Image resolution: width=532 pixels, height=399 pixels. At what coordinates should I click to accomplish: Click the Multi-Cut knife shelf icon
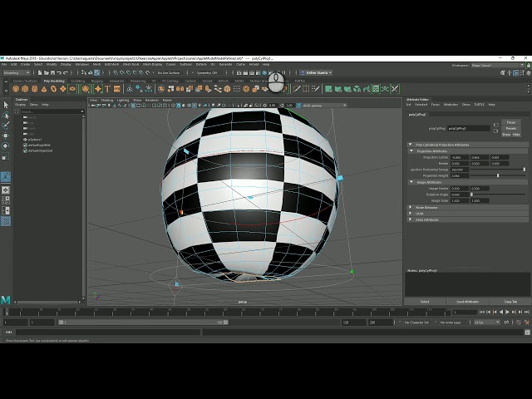tap(297, 89)
